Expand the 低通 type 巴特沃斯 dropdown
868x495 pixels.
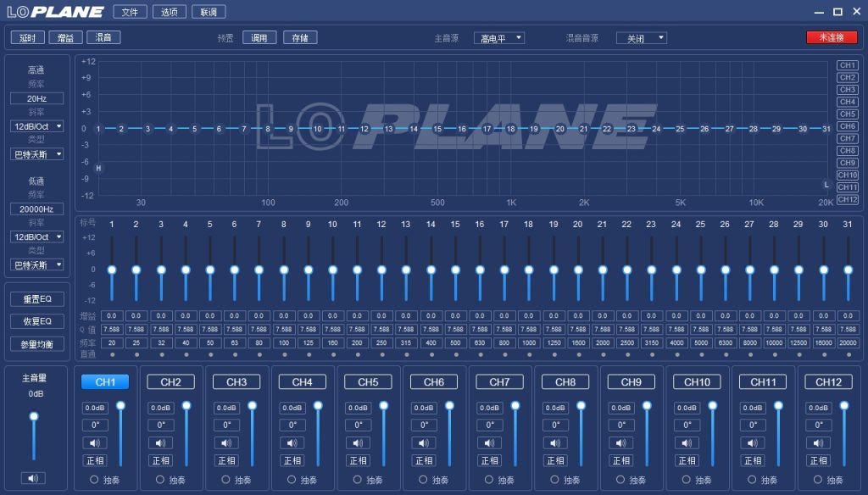(36, 265)
